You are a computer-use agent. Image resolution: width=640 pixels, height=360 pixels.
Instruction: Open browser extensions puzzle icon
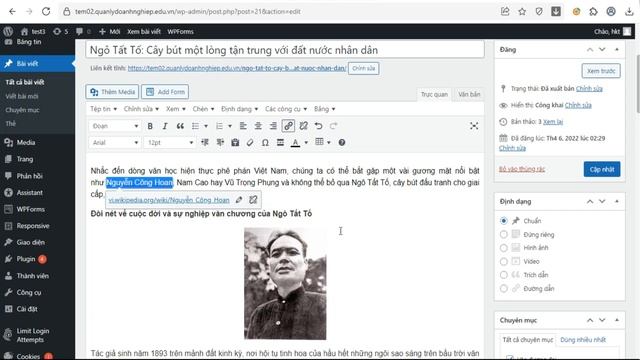[593, 11]
